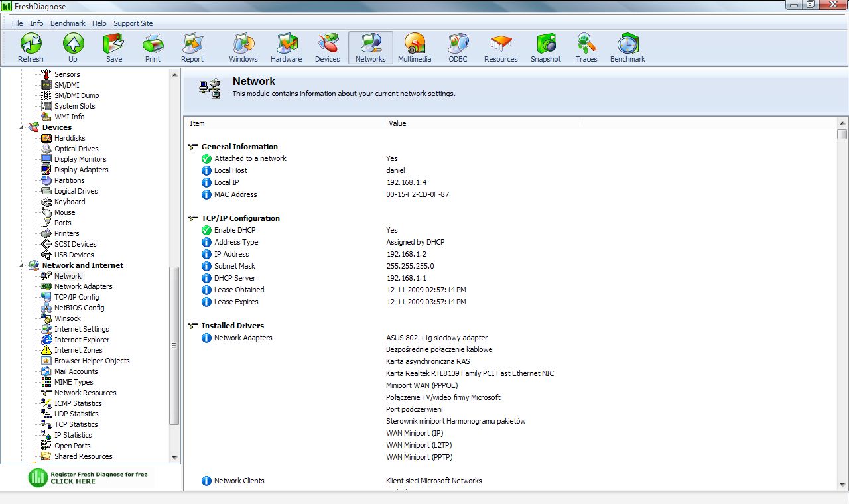This screenshot has height=504, width=849.
Task: Open the ODBC category icon
Action: 458,48
